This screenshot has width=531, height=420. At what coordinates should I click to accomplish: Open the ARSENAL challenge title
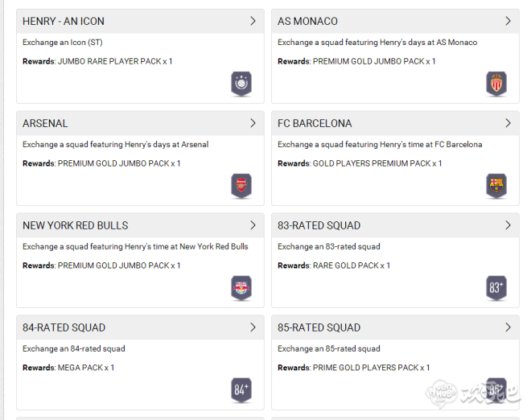click(45, 123)
